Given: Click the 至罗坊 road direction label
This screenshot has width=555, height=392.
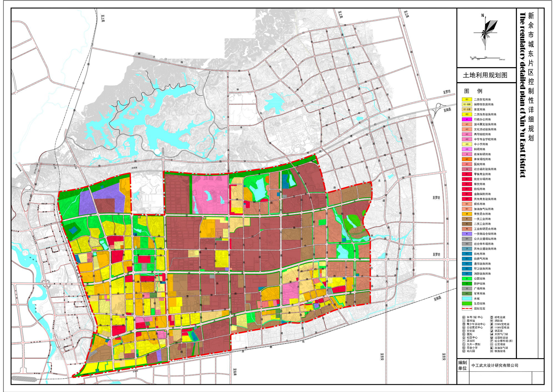Looking at the screenshot, I should point(447,92).
